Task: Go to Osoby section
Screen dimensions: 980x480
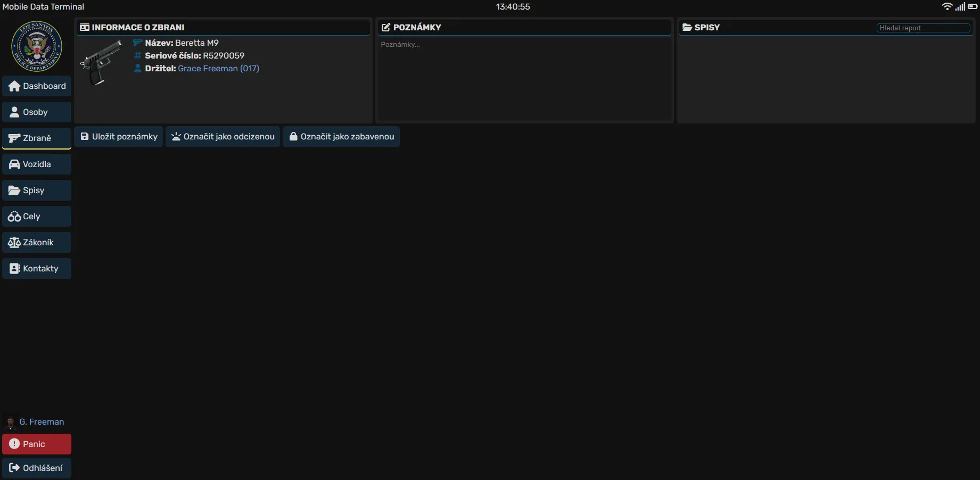Action: (37, 112)
